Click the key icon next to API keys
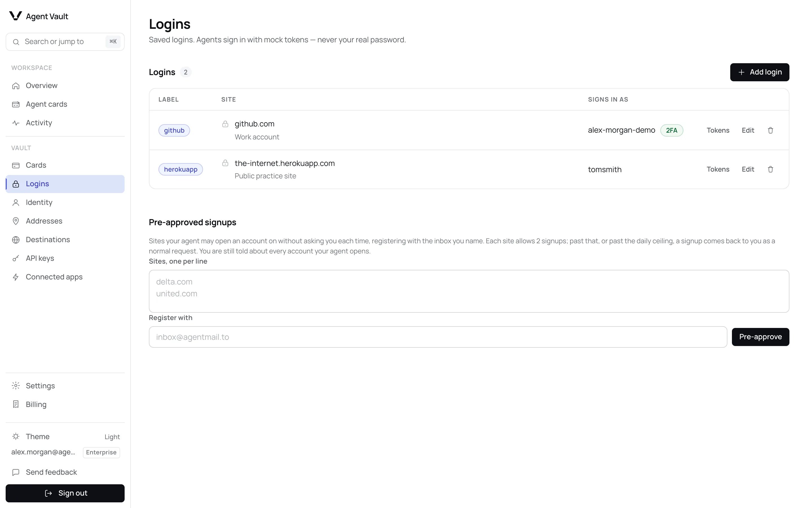The image size is (812, 508). click(x=16, y=258)
